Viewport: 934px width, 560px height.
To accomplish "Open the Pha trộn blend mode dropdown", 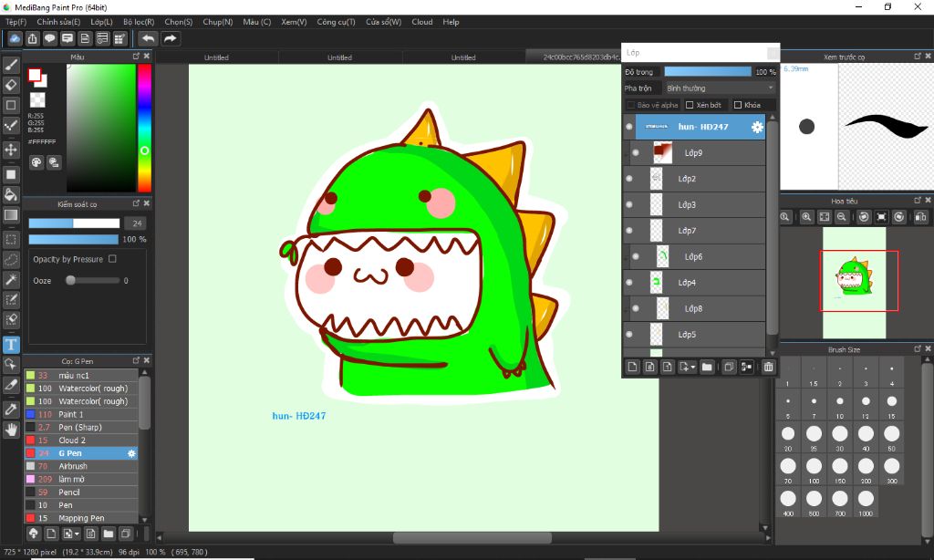I will pyautogui.click(x=720, y=88).
